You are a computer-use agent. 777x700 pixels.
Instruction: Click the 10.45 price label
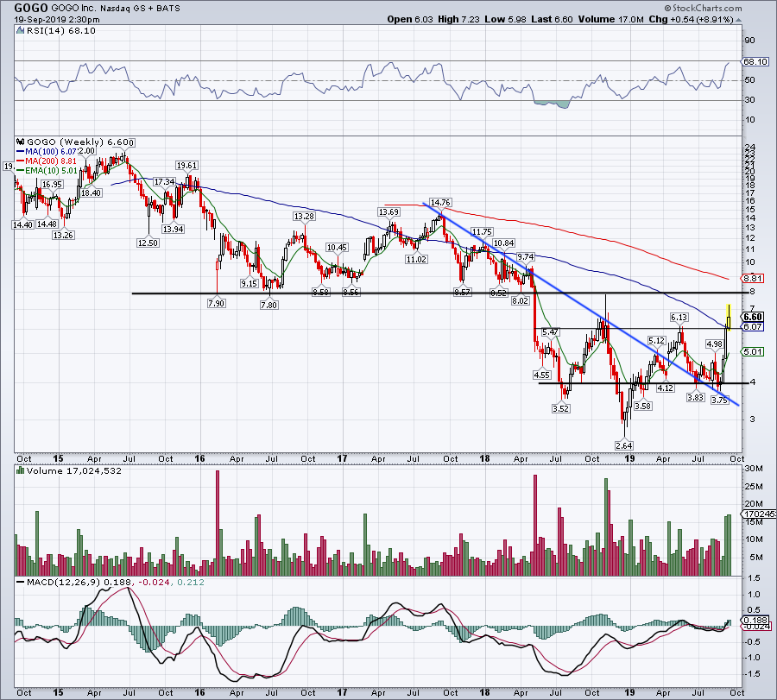click(x=337, y=247)
